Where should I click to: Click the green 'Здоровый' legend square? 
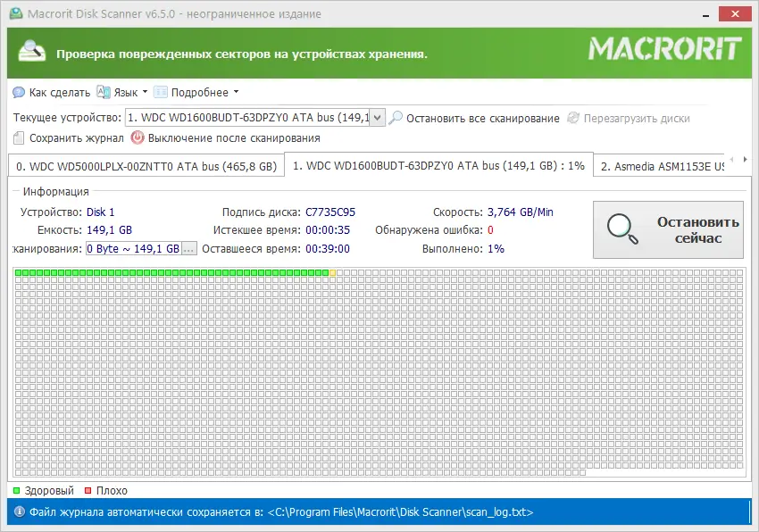point(16,491)
